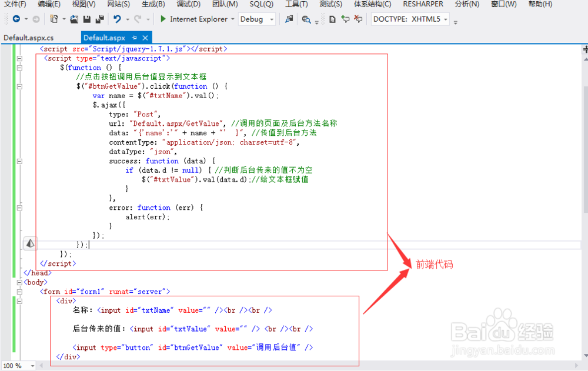Open the 窗口(W) menu
Viewport: 588px width, 371px height.
click(x=504, y=4)
